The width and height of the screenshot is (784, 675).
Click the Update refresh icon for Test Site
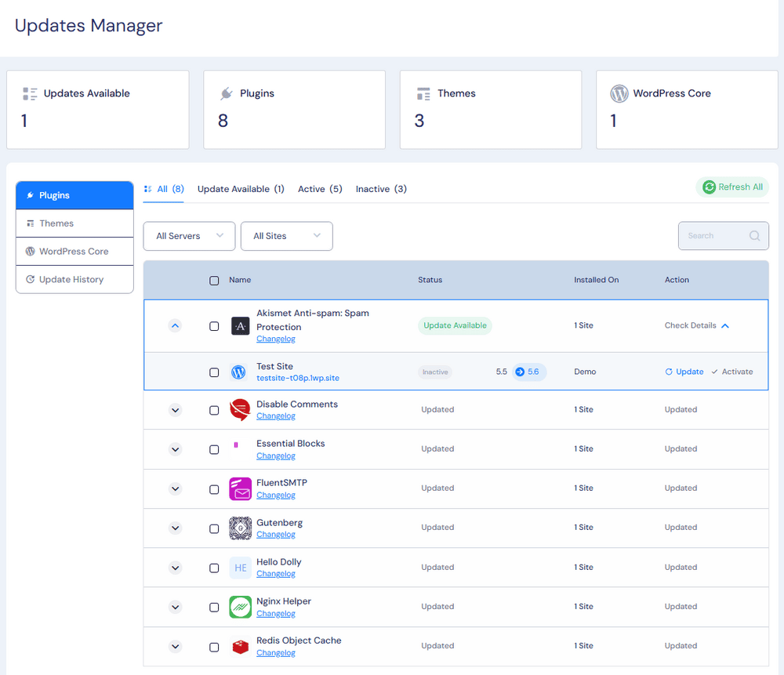669,372
